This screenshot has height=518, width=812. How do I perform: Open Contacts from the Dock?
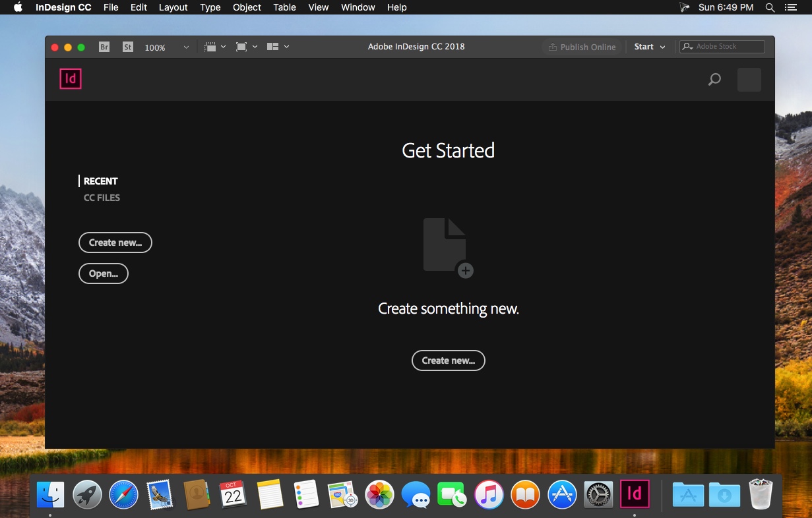[x=197, y=494]
